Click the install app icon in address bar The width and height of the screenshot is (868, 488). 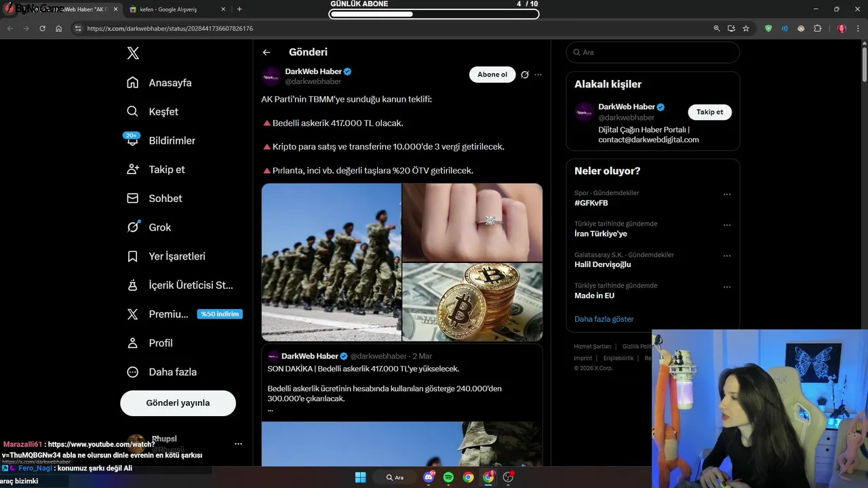(731, 28)
